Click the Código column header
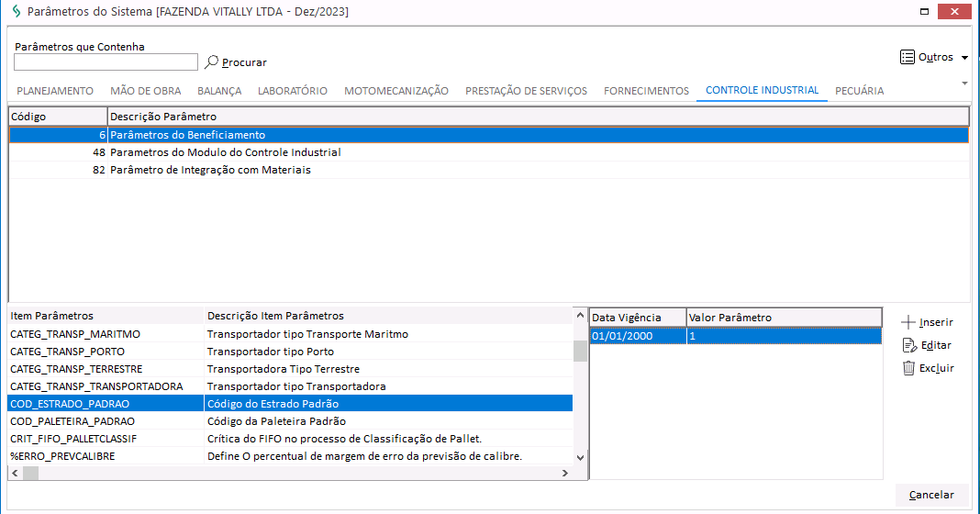980x514 pixels. click(58, 117)
